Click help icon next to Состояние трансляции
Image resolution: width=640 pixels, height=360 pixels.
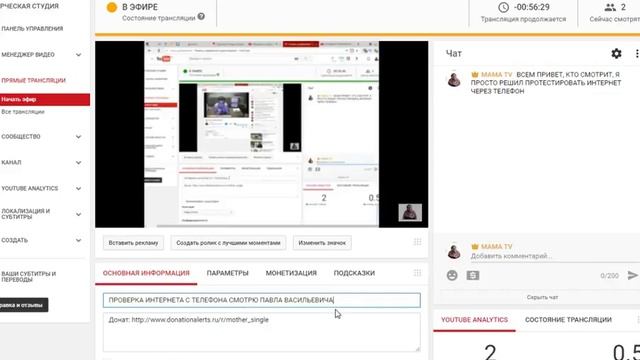tap(201, 17)
